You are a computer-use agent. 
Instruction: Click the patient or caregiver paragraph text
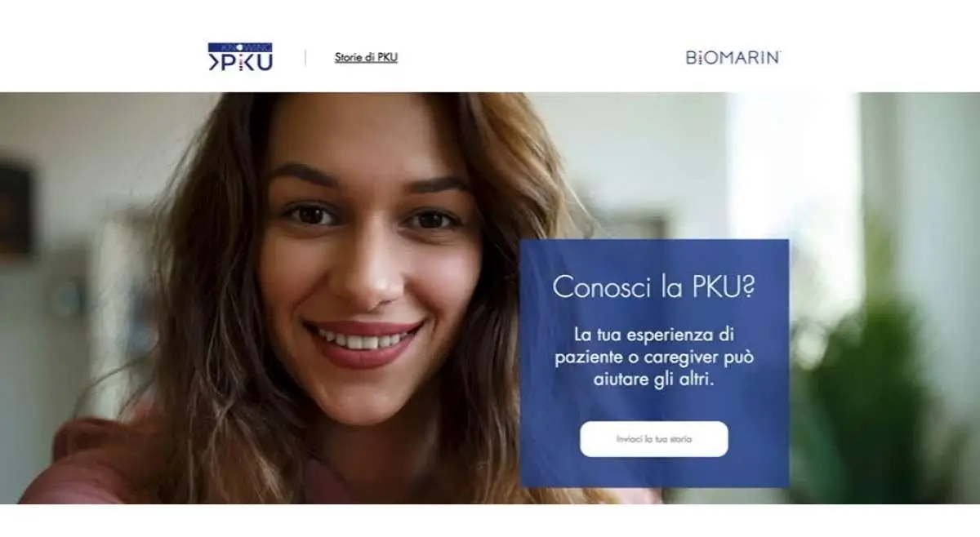coord(653,357)
